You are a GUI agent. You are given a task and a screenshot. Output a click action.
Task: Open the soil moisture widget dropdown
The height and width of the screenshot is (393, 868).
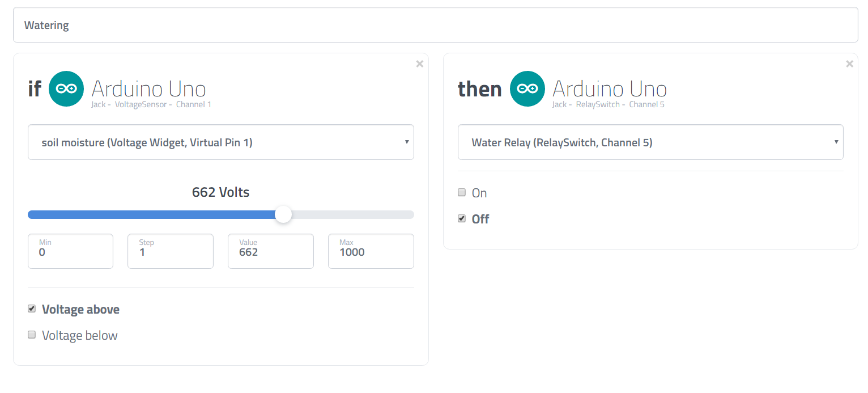221,142
